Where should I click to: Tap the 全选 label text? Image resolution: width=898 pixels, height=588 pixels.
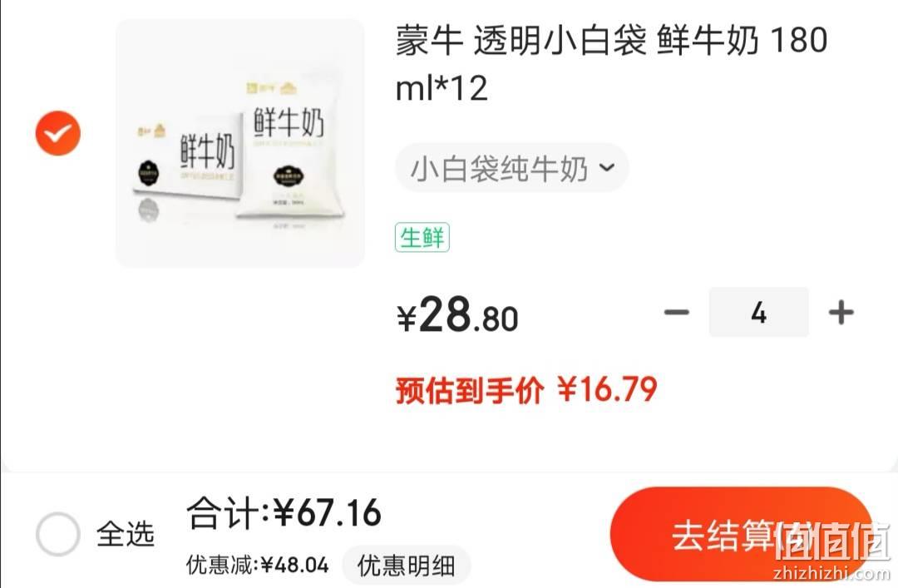[x=126, y=534]
